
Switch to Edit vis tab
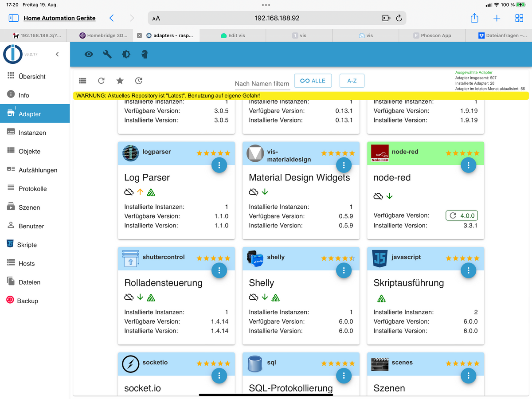click(x=233, y=35)
